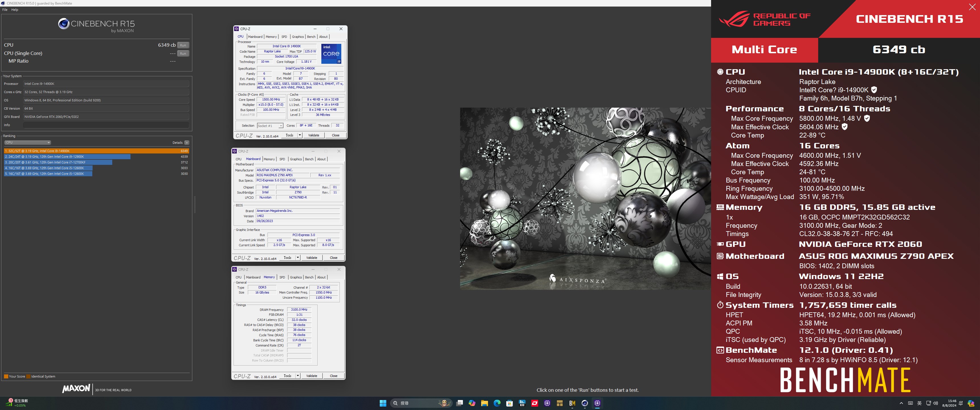
Task: Open the volume control in system tray
Action: (x=936, y=403)
